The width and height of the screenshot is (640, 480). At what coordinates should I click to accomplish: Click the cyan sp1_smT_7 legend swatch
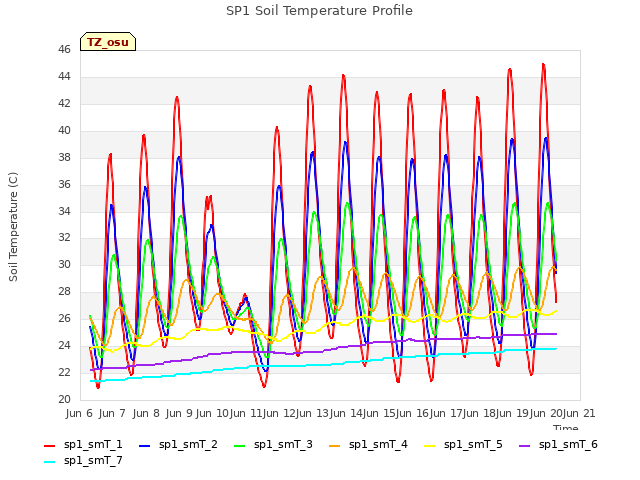click(x=49, y=462)
